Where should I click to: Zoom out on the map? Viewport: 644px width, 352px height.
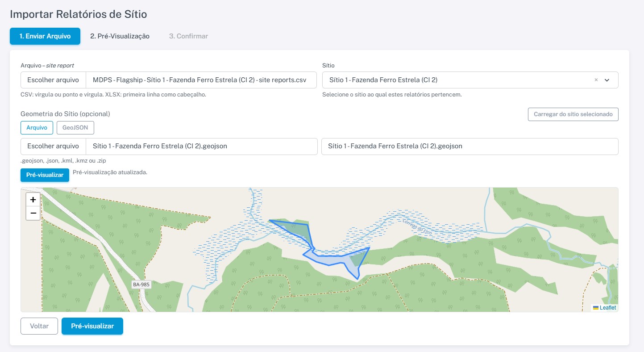click(x=33, y=214)
